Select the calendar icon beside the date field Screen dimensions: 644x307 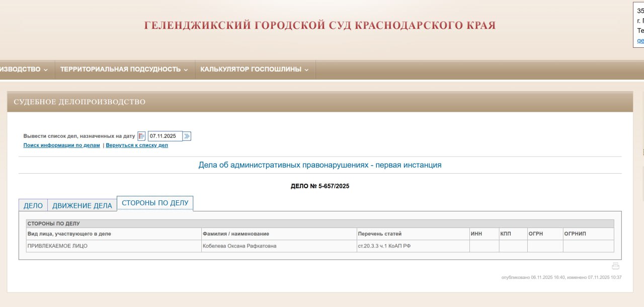click(x=140, y=136)
